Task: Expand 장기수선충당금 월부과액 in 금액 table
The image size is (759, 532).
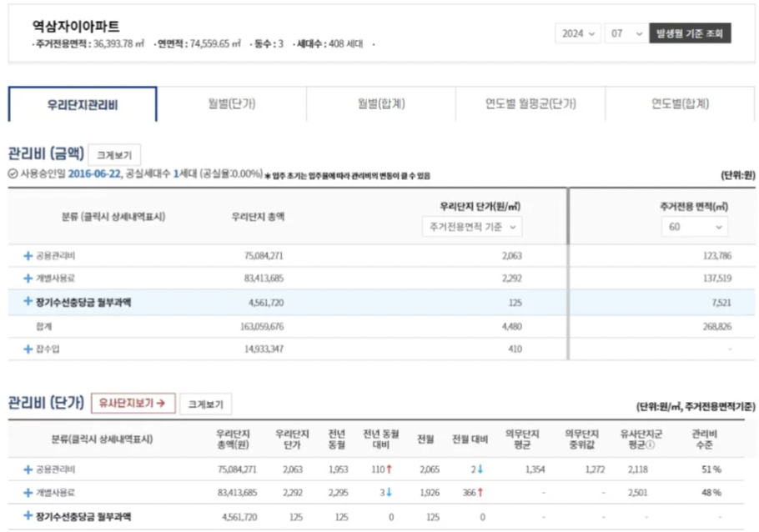Action: pyautogui.click(x=28, y=302)
